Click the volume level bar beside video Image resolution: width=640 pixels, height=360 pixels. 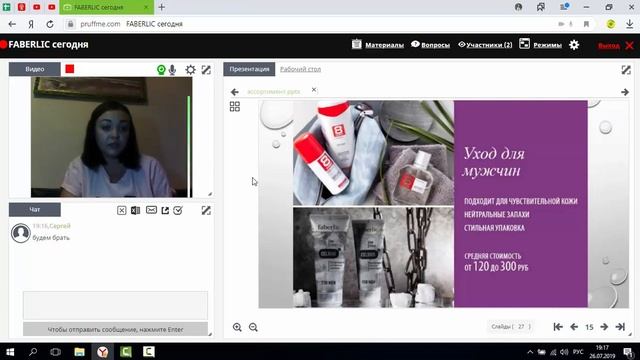[189, 146]
